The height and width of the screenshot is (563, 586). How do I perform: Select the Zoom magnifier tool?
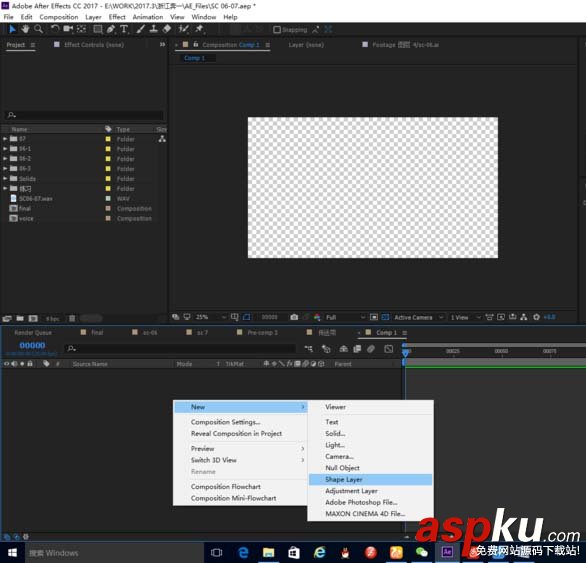[x=38, y=29]
